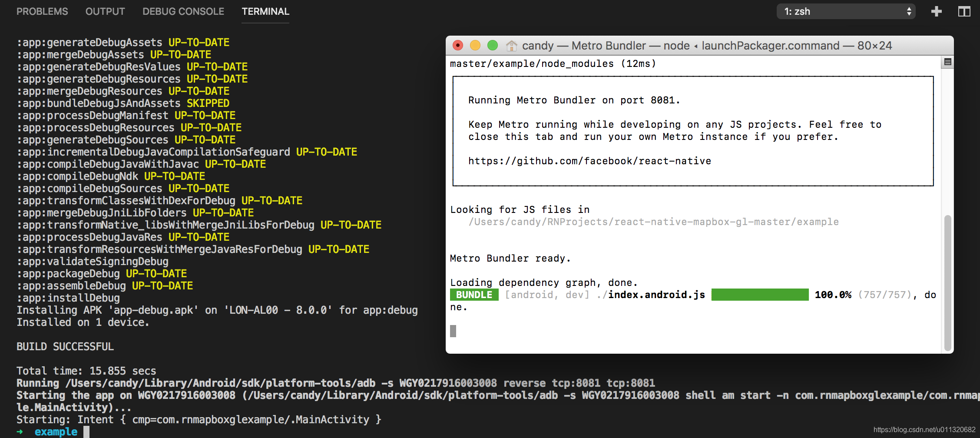980x438 pixels.
Task: Show the DEBUG CONSOLE tab
Action: [183, 12]
